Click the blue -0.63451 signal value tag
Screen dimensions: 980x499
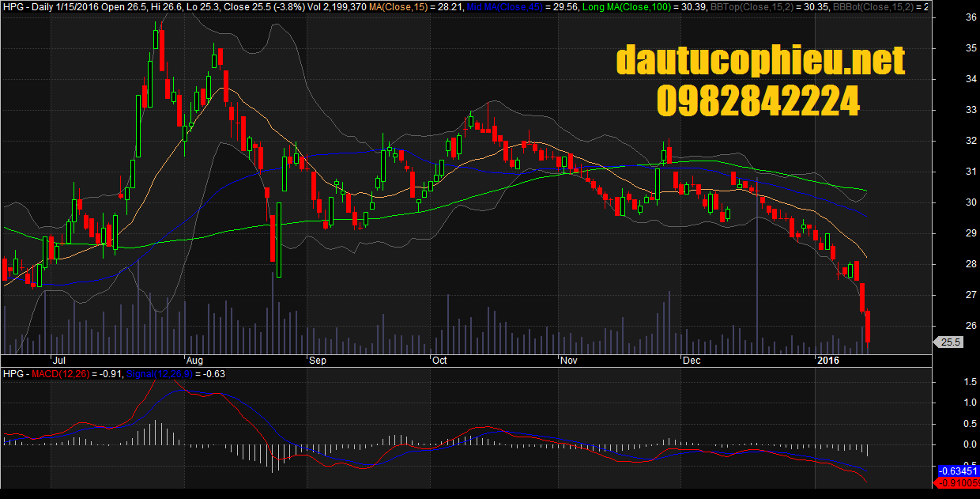point(958,471)
